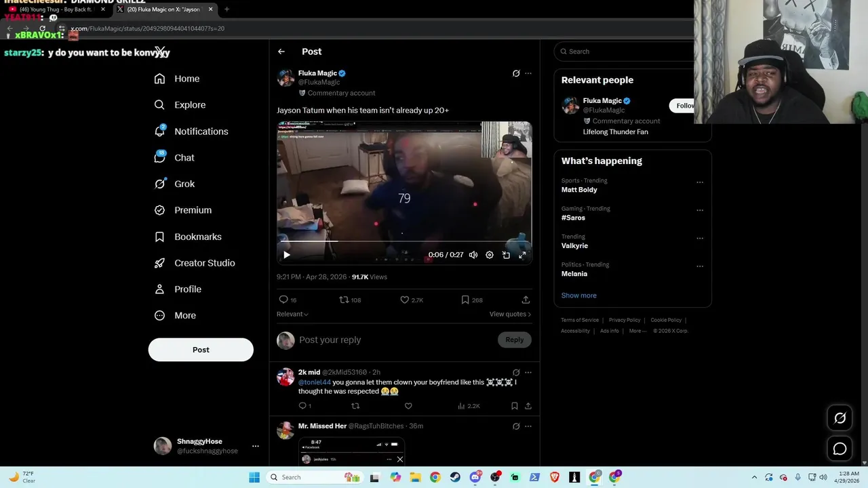Screen dimensions: 868x488
Task: Click Grok icon on 2k mid's comment
Action: click(516, 372)
